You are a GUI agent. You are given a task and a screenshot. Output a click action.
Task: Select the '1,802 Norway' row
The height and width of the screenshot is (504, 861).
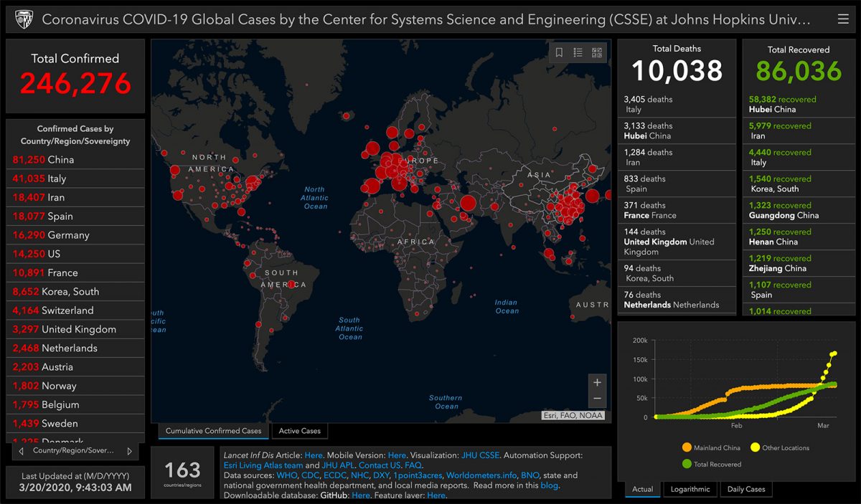pos(75,386)
